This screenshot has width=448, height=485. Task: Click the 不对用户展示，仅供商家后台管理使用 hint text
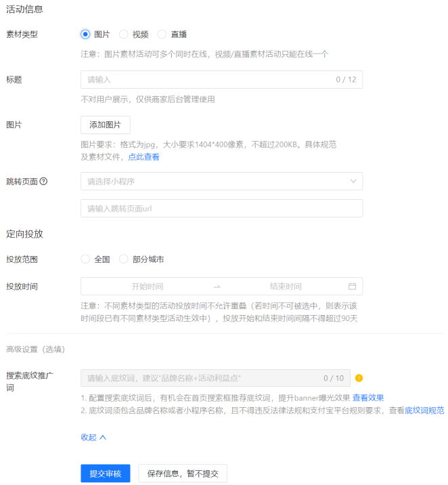[x=148, y=100]
